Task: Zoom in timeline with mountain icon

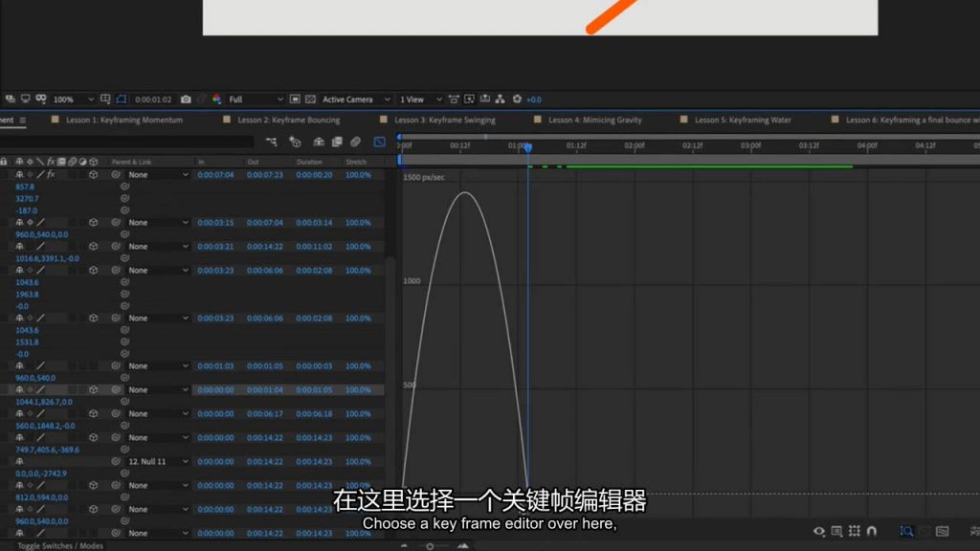Action: (x=462, y=546)
